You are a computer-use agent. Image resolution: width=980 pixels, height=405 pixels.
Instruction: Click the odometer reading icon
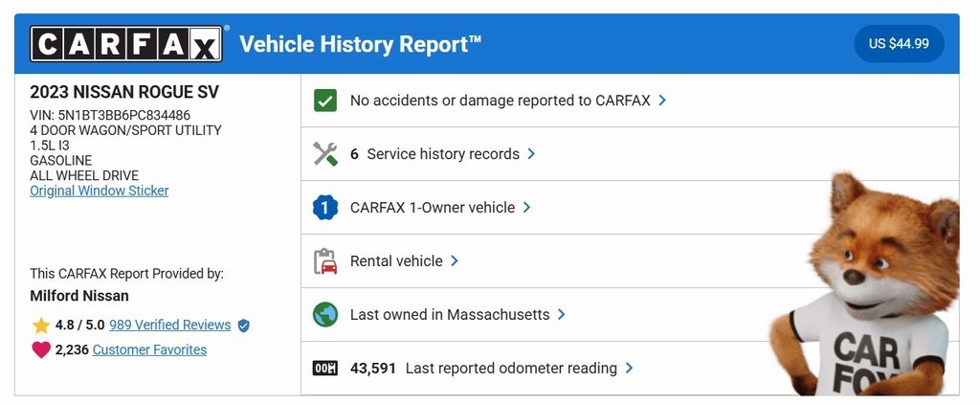pyautogui.click(x=325, y=369)
